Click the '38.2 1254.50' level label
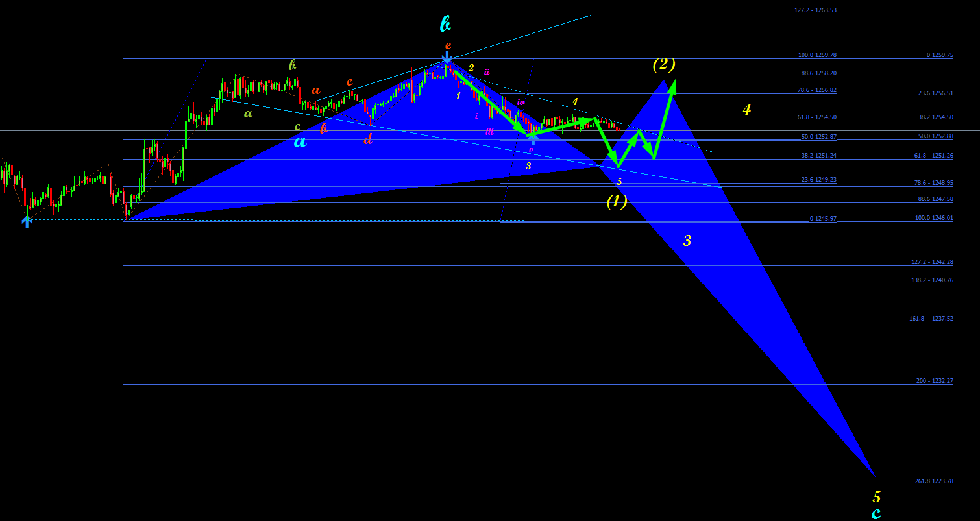 click(x=936, y=117)
